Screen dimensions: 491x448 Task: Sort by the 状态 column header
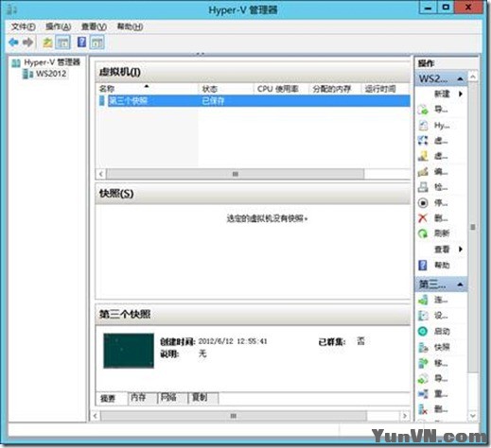pyautogui.click(x=226, y=89)
